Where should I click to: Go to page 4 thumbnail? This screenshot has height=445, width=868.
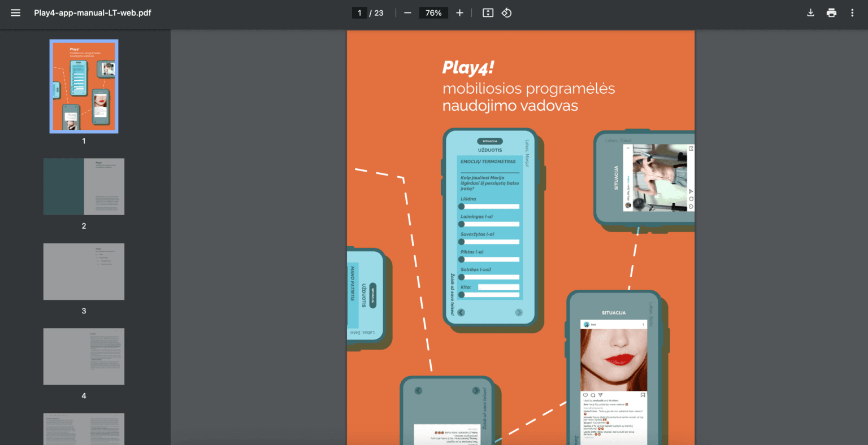point(84,356)
